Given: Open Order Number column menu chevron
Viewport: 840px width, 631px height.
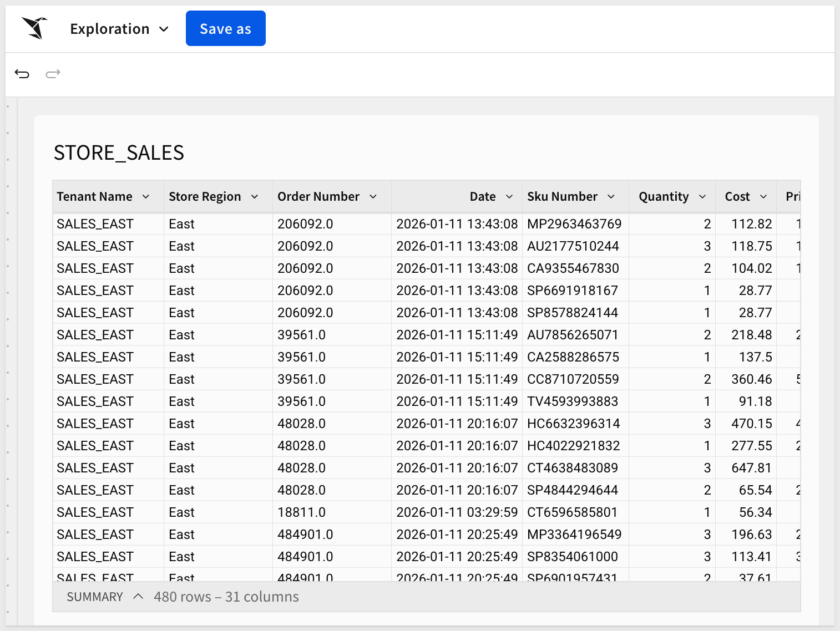Looking at the screenshot, I should [x=373, y=197].
